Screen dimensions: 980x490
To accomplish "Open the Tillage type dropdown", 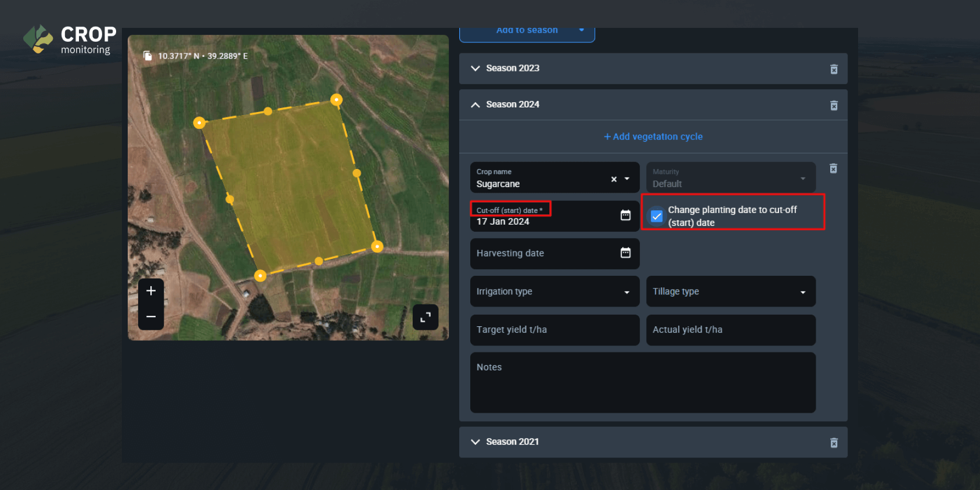I will [x=731, y=291].
